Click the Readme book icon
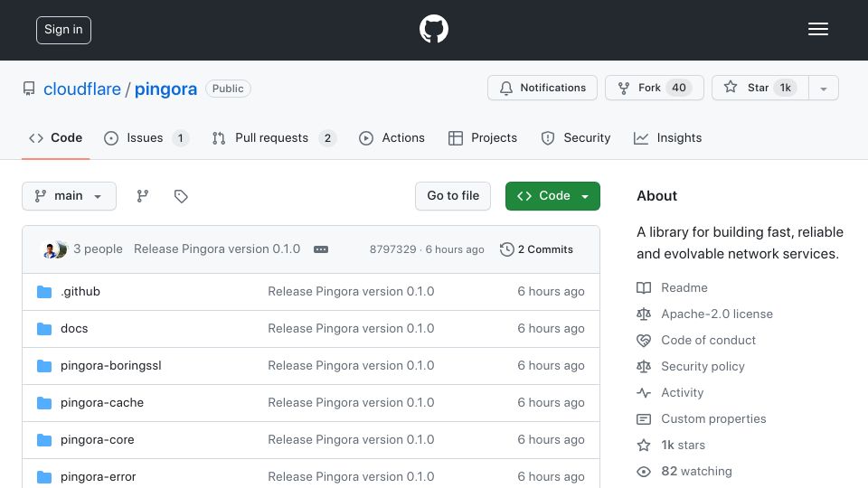Image resolution: width=868 pixels, height=488 pixels. pos(644,287)
